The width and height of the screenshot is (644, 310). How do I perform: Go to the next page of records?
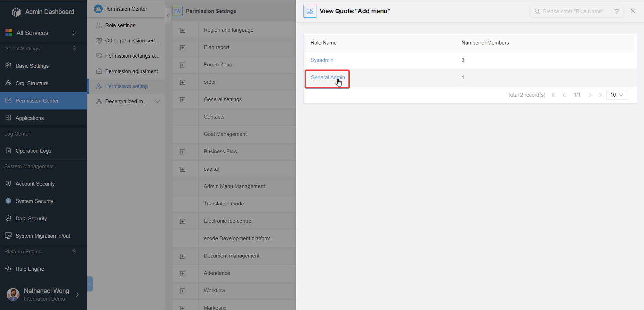[590, 95]
